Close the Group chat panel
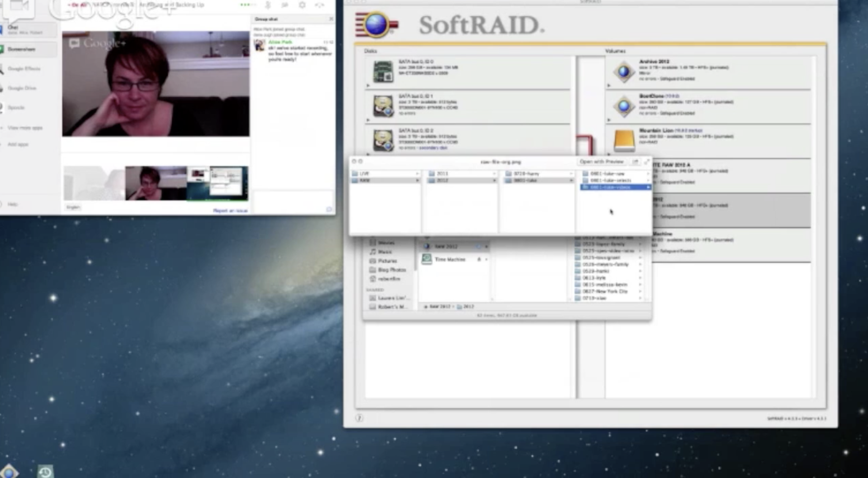Screen dimensions: 868x478 [x=331, y=19]
